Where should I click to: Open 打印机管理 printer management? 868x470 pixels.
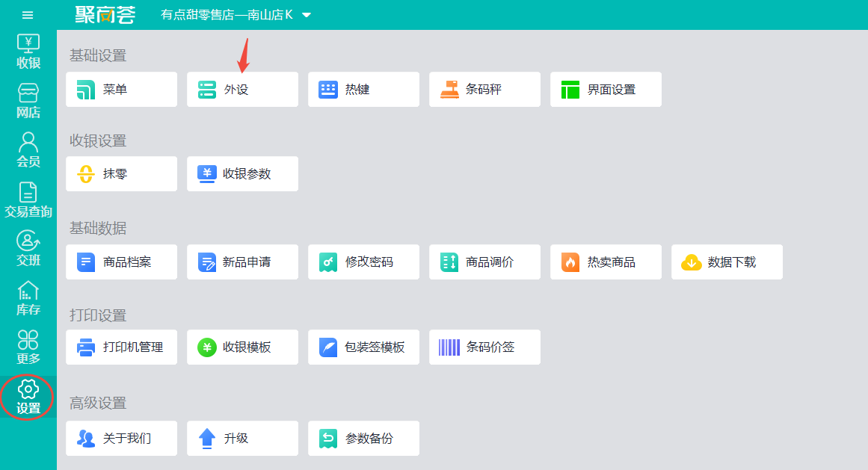121,347
